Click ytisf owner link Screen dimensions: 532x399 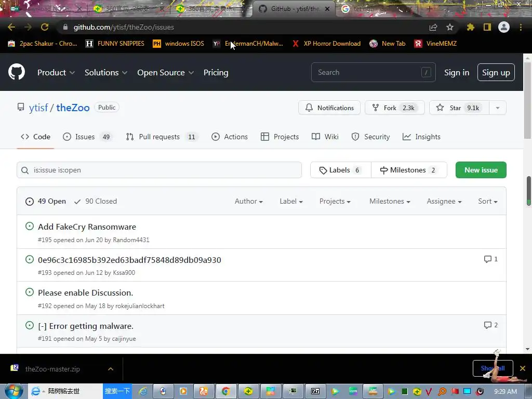[38, 108]
